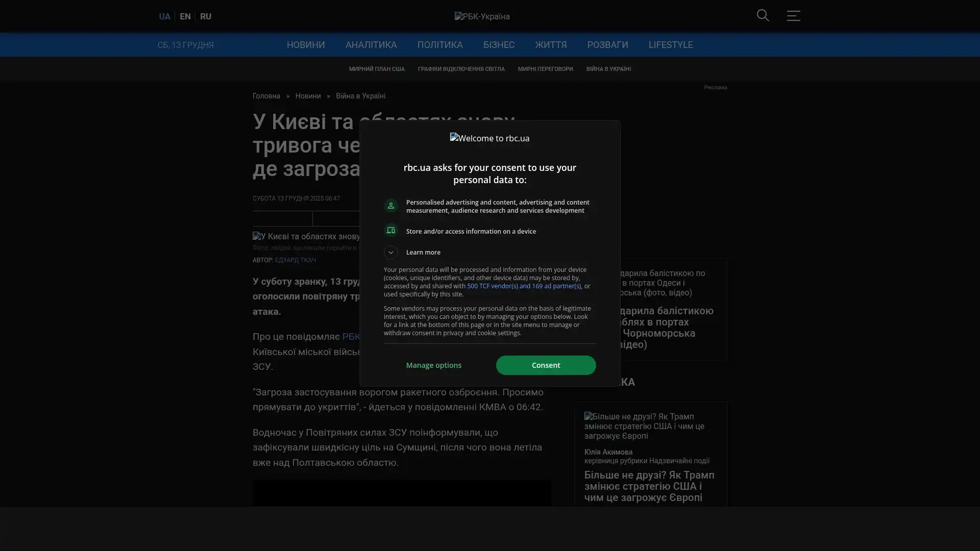Viewport: 980px width, 551px height.
Task: Open the АНАЛІТИКА menu section
Action: point(371,45)
